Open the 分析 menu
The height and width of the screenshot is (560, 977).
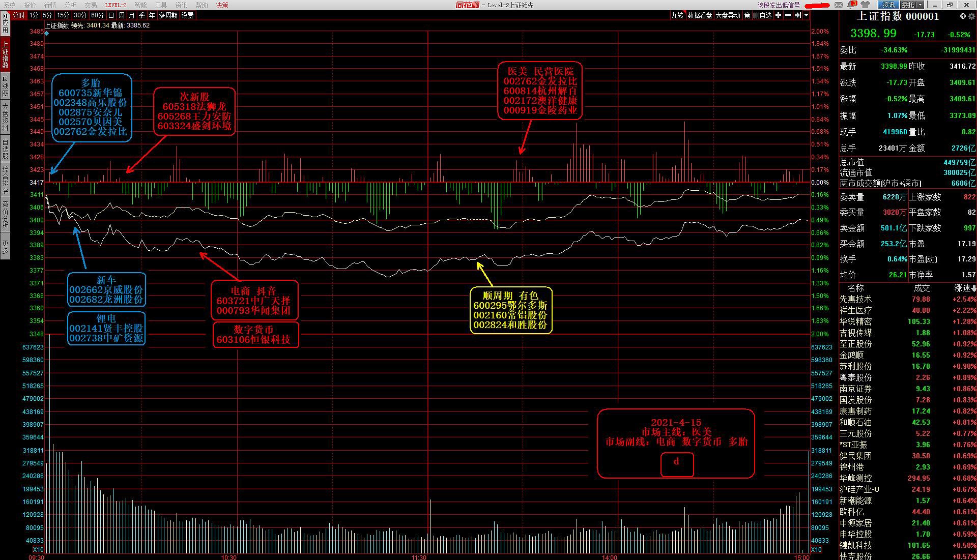point(70,5)
